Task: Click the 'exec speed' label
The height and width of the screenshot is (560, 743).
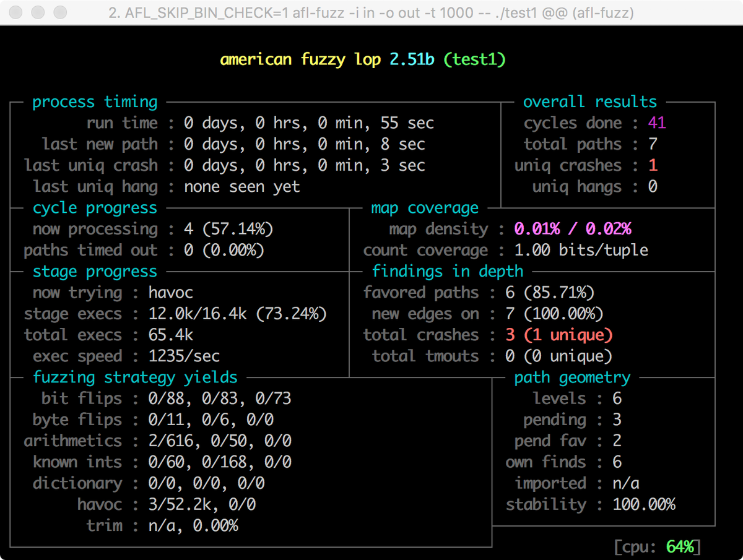Action: click(x=77, y=356)
